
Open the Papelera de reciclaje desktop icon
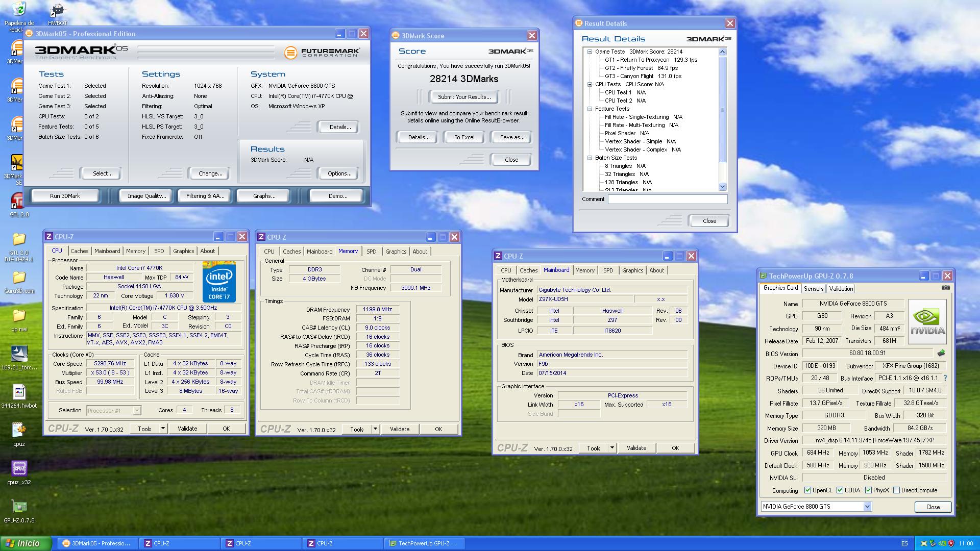pos(19,16)
